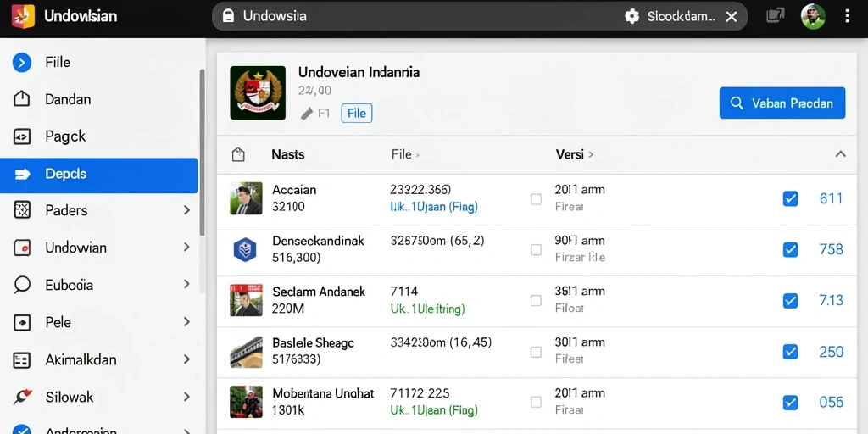Viewport: 868px width, 434px height.
Task: Click the File tag button under title
Action: point(357,114)
